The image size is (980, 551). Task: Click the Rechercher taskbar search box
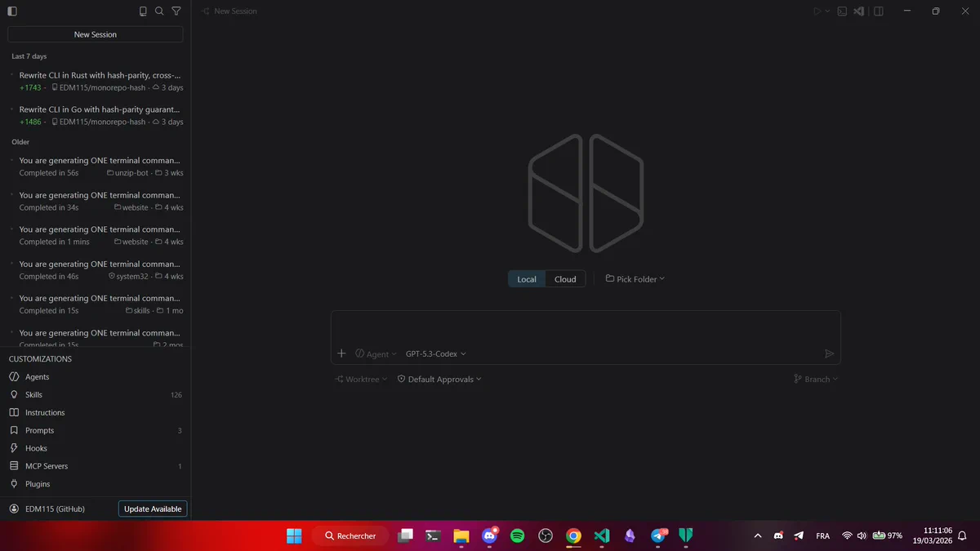pyautogui.click(x=351, y=535)
